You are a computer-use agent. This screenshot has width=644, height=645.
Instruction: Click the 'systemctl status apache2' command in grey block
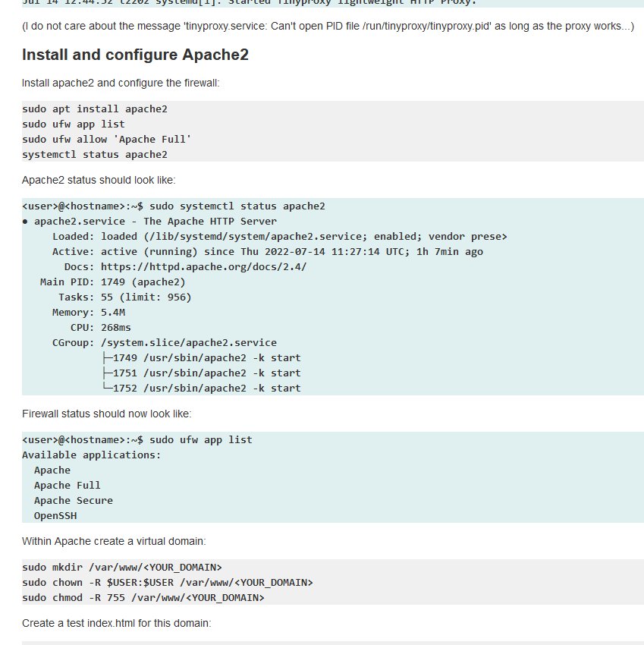tap(95, 155)
